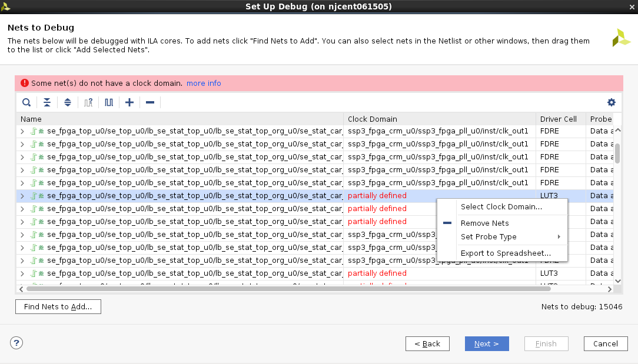Close the Set Up Debug dialog
638x364 pixels.
[x=632, y=7]
